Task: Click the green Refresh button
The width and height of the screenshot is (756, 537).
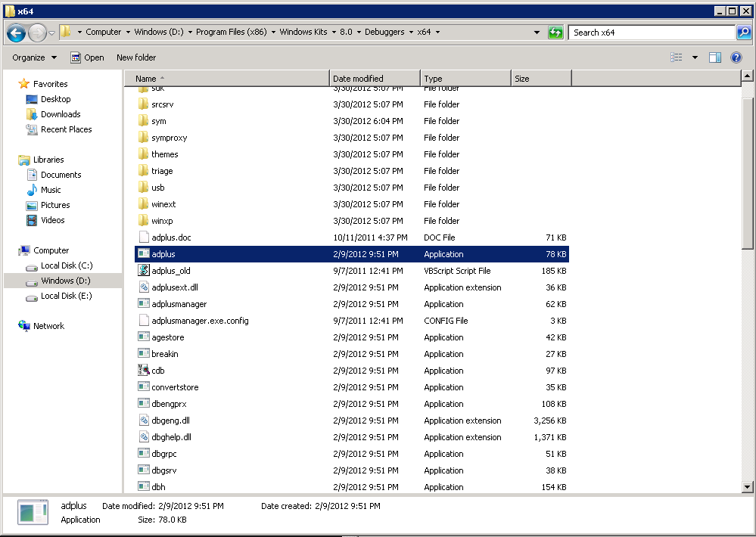Action: coord(555,33)
